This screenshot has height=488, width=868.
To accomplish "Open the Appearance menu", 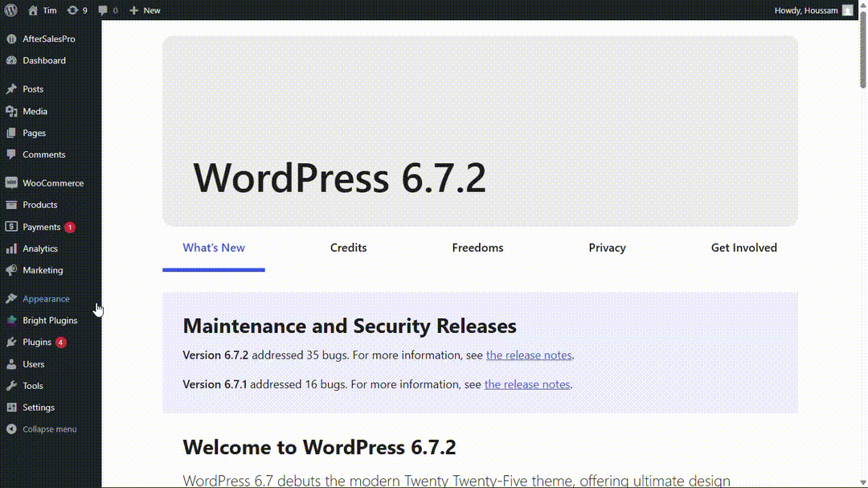I will pos(46,298).
